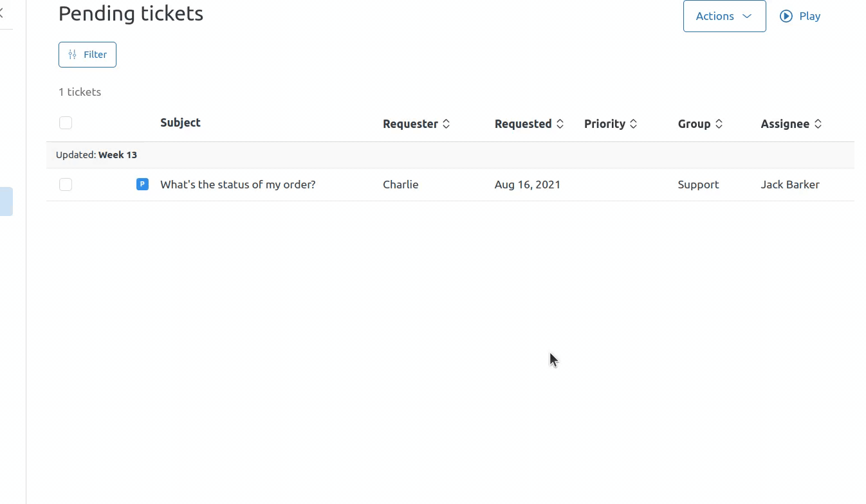Screen dimensions: 866x504
Task: Toggle the select-all tickets checkbox
Action: tap(66, 123)
